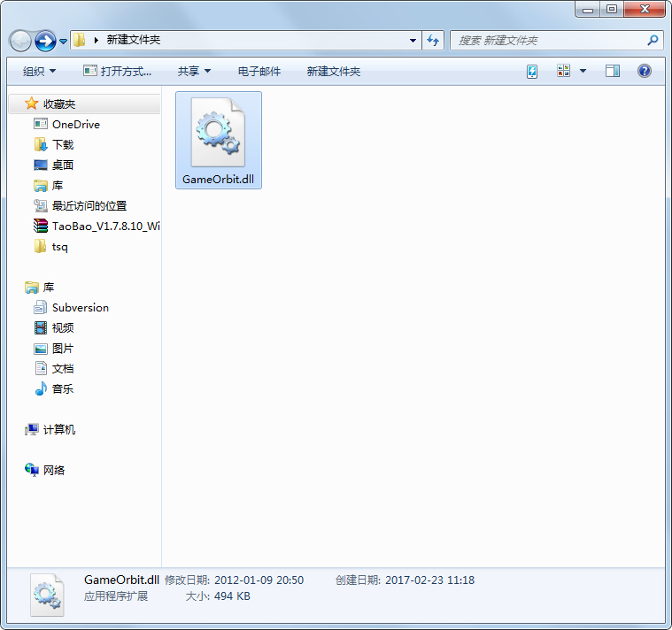Open Help with question mark icon
The image size is (672, 630).
[x=645, y=71]
